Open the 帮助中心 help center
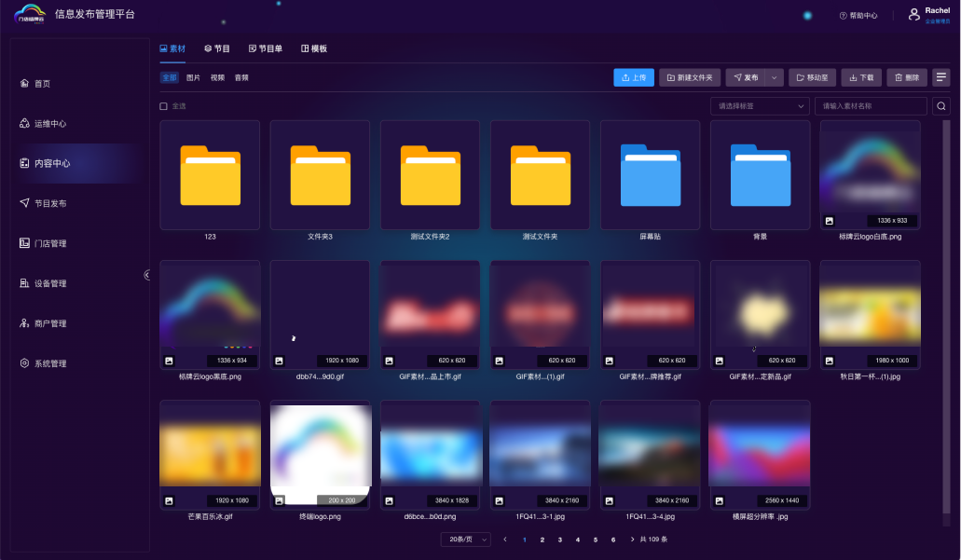This screenshot has height=560, width=961. click(x=858, y=15)
